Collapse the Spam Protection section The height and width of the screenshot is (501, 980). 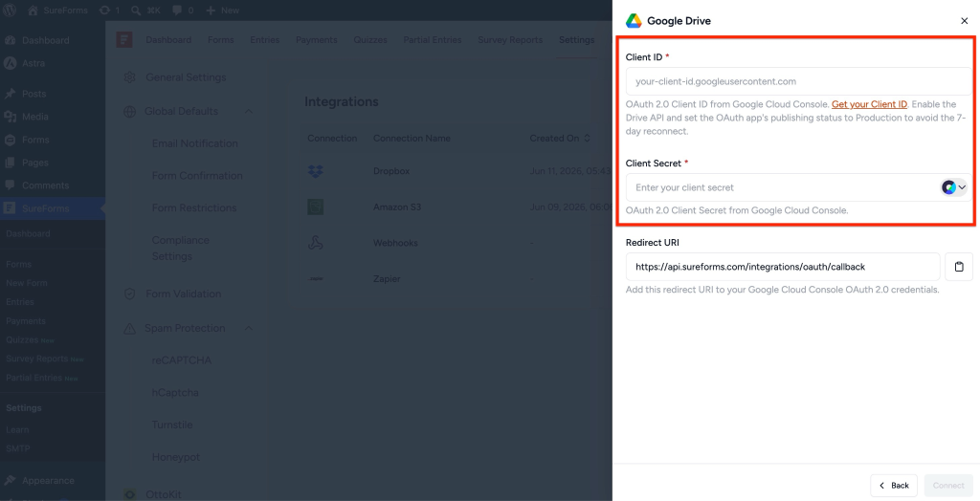point(249,329)
